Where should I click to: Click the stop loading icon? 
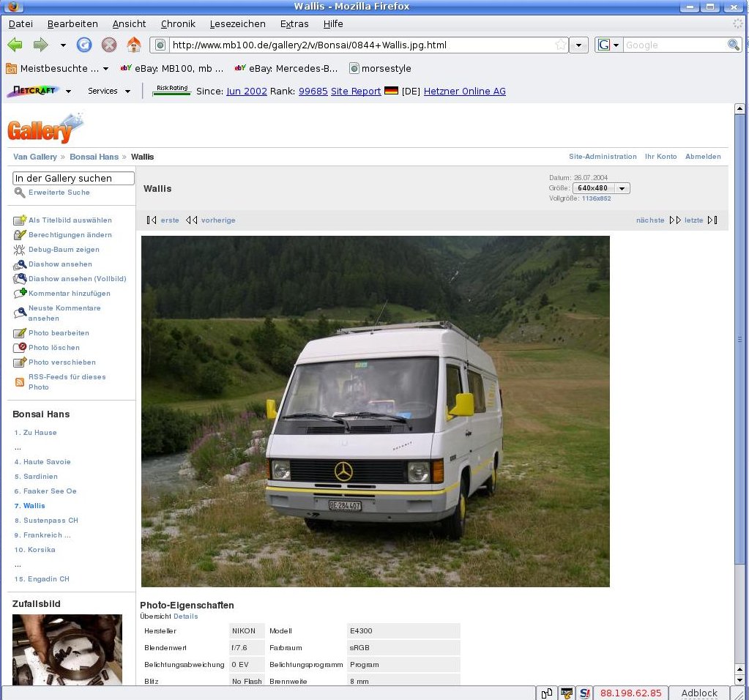[109, 45]
